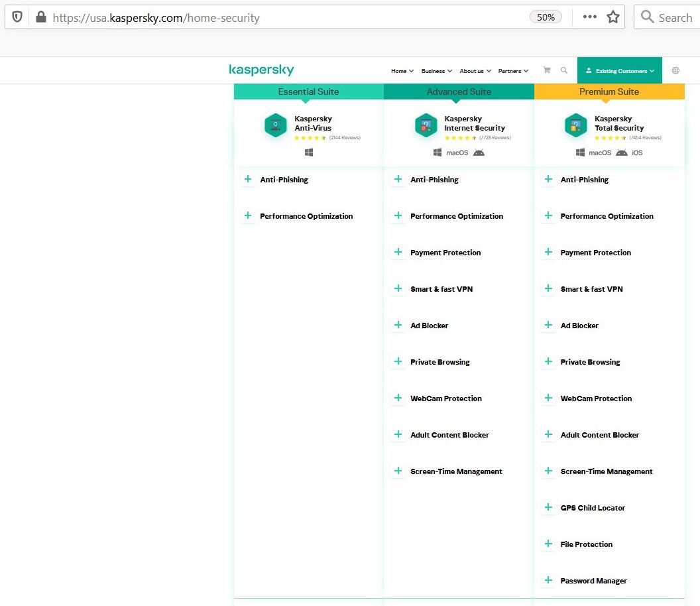Open the Home navigation menu
This screenshot has width=700, height=606.
[402, 71]
